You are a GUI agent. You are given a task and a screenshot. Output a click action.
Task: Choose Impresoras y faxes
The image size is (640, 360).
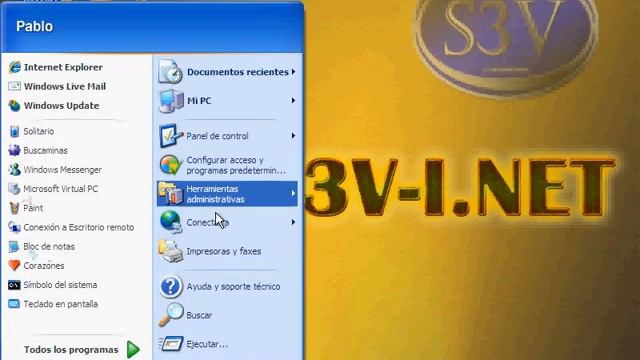tap(227, 251)
